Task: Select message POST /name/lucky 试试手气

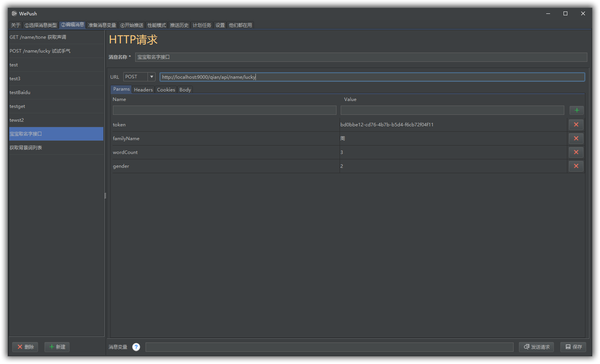Action: pyautogui.click(x=56, y=51)
